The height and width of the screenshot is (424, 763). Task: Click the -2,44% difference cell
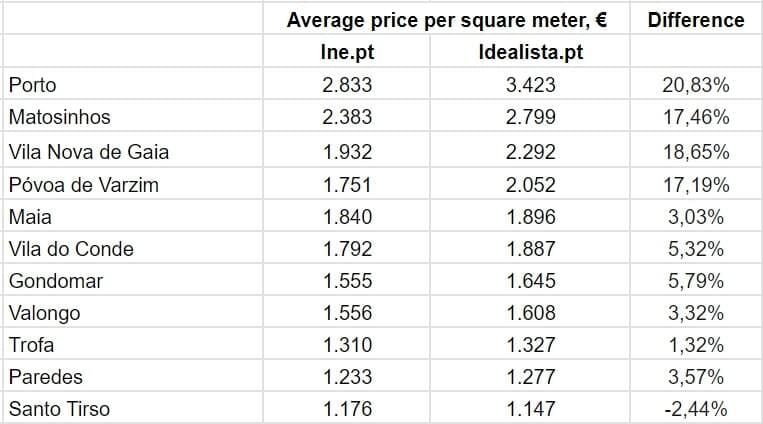[x=696, y=409]
